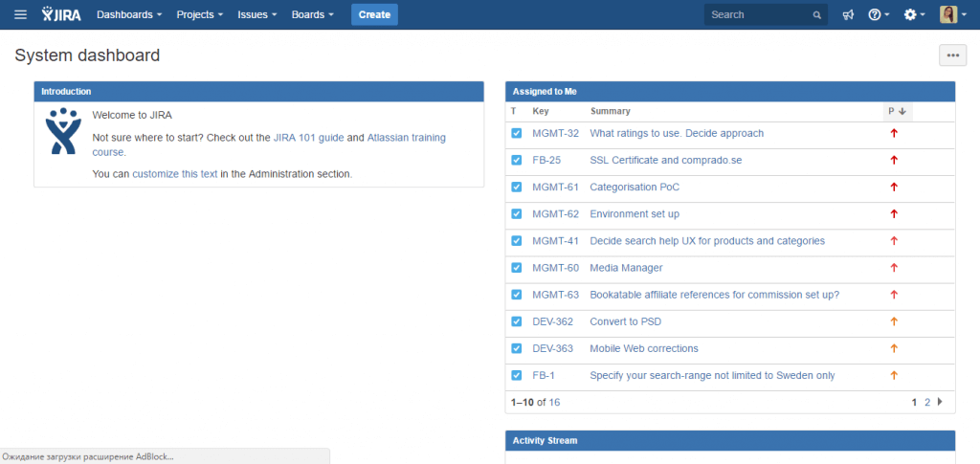The image size is (980, 464).
Task: Click the customize this text link
Action: pos(175,174)
